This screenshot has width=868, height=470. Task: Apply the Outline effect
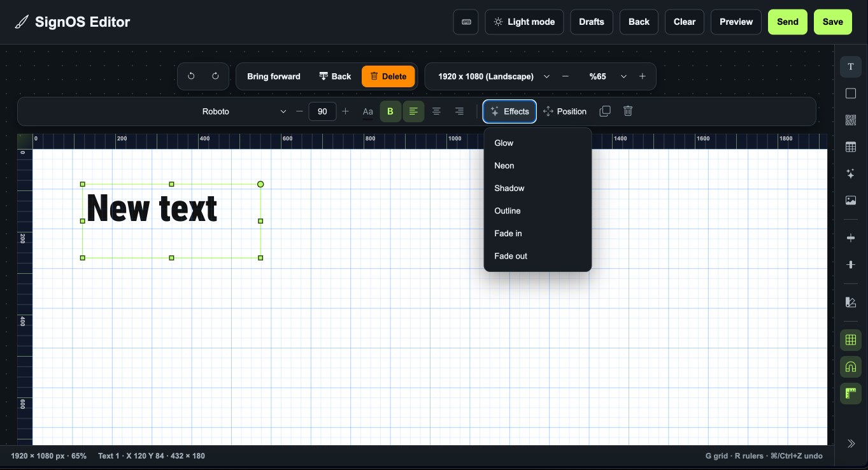[537, 211]
